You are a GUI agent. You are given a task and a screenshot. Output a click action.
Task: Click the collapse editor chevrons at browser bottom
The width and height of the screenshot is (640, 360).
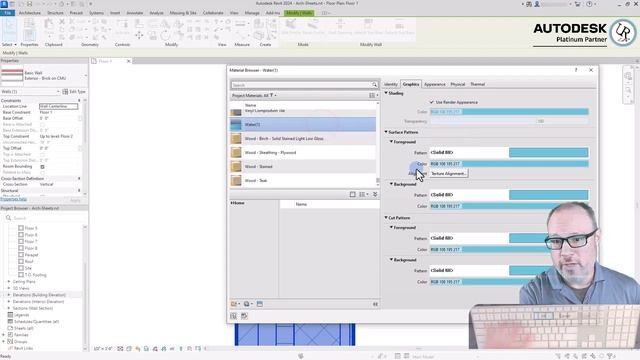pyautogui.click(x=375, y=304)
